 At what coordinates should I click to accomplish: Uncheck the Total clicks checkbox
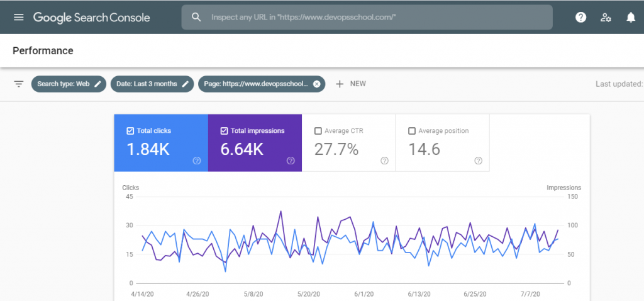tap(130, 131)
